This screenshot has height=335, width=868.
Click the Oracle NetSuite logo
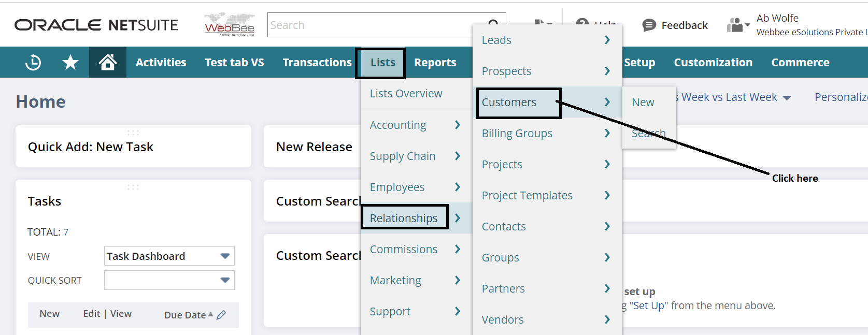point(96,25)
